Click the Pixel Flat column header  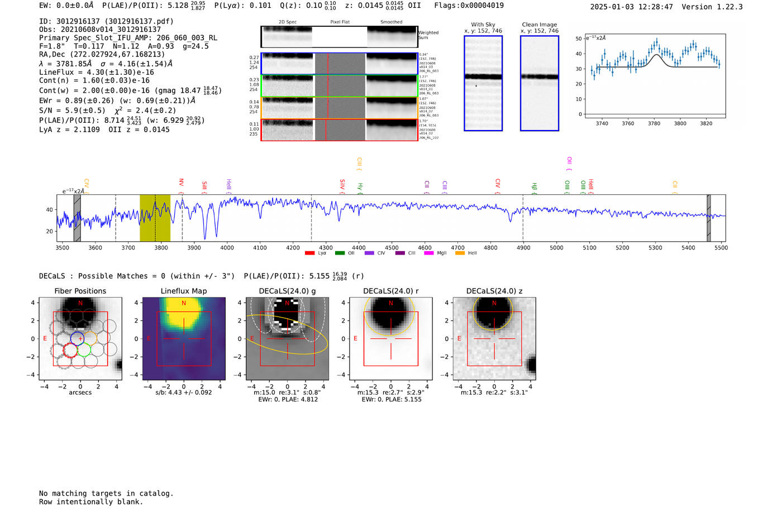(340, 22)
